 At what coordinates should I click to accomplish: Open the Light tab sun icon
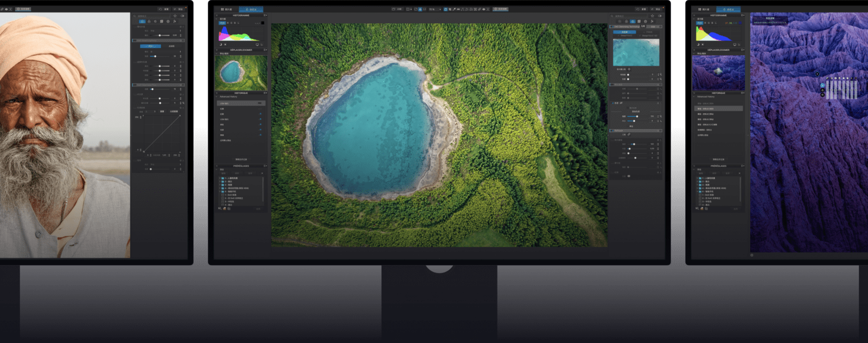click(620, 21)
